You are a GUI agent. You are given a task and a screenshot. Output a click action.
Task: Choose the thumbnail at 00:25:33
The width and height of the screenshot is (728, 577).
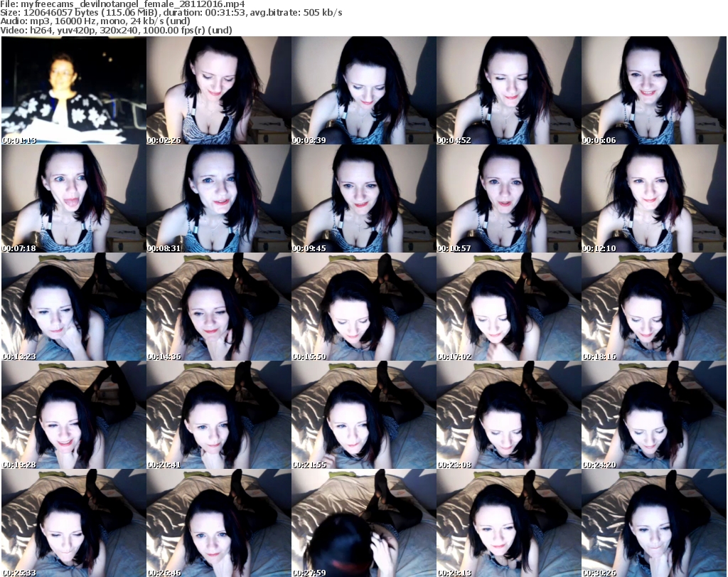point(74,523)
